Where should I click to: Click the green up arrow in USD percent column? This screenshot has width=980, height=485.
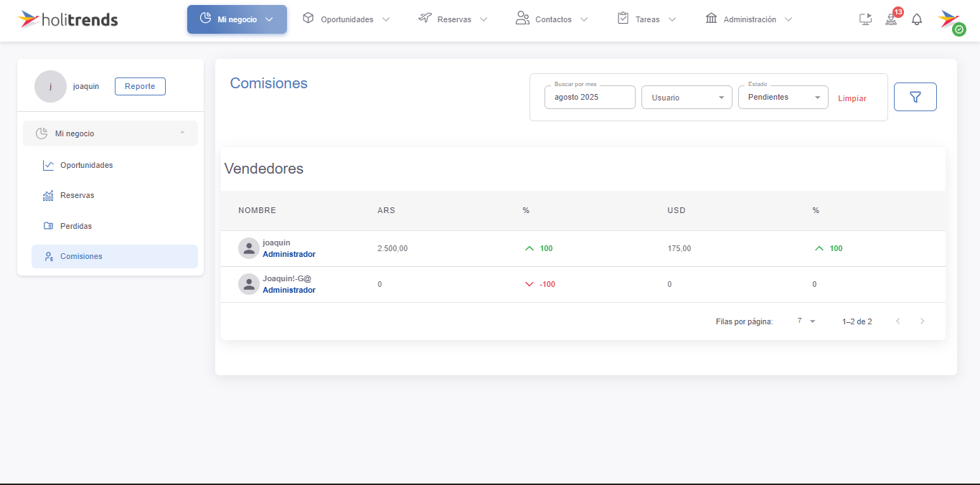819,248
